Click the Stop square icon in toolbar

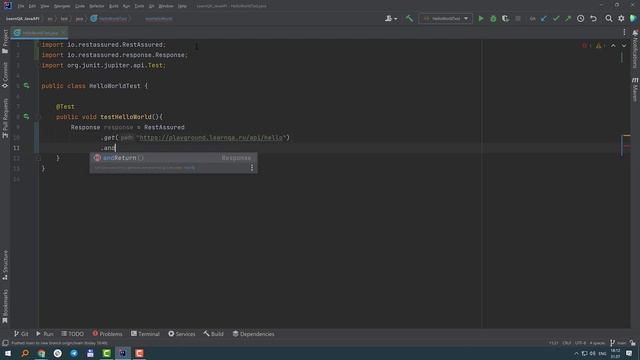coord(518,18)
